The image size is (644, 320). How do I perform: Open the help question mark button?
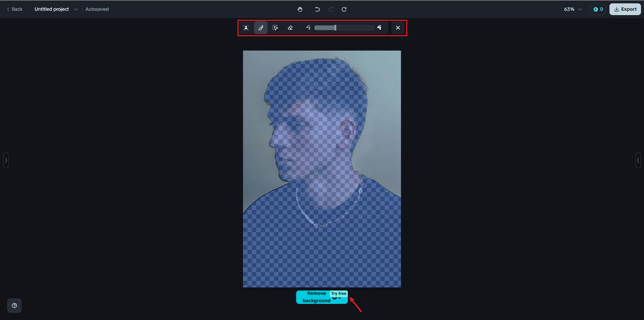click(x=14, y=305)
